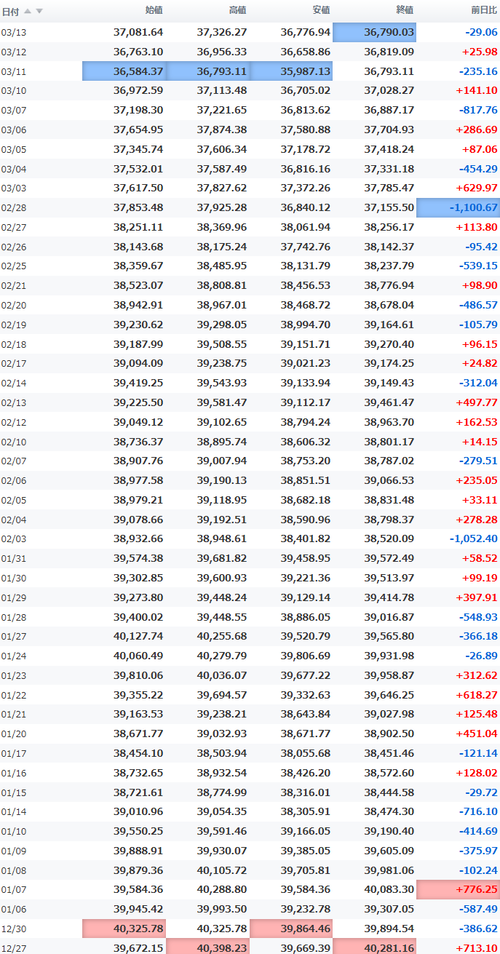The height and width of the screenshot is (954, 500).
Task: Select highlighted opening value 36,584.37
Action: pos(125,71)
